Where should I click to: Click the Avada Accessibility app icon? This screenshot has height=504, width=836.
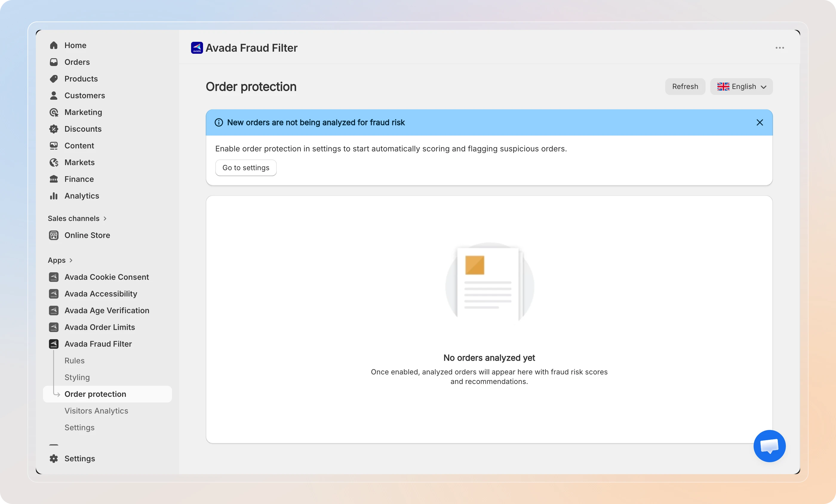54,294
